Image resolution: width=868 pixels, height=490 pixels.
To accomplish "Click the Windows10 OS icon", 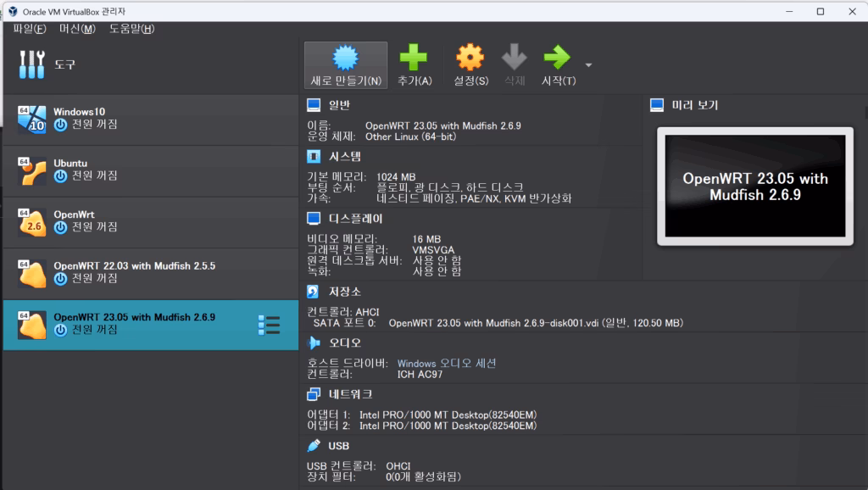I will coord(31,120).
